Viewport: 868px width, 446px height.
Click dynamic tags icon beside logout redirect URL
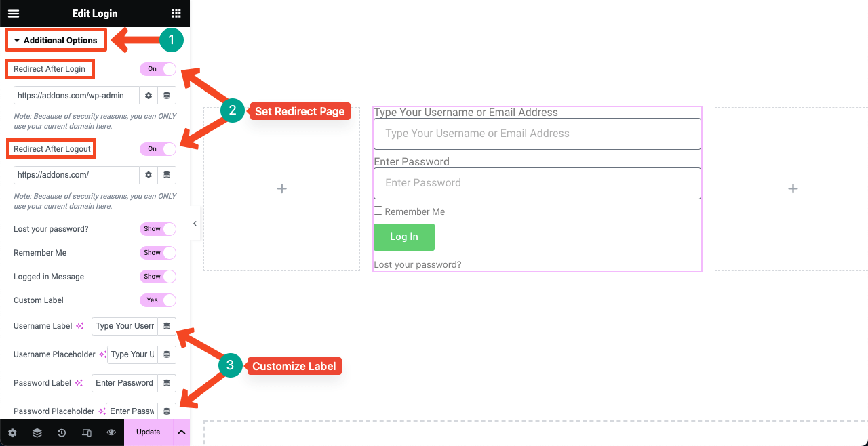(x=167, y=175)
